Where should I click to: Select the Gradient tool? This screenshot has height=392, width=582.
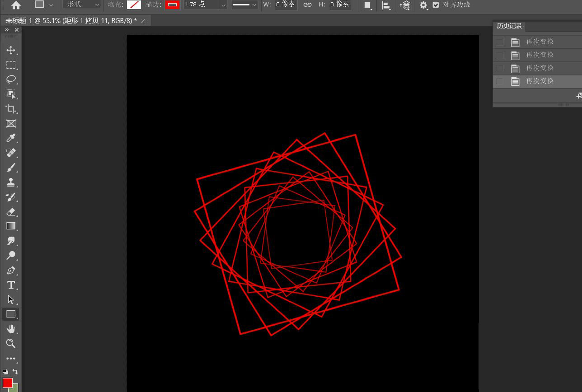point(11,226)
